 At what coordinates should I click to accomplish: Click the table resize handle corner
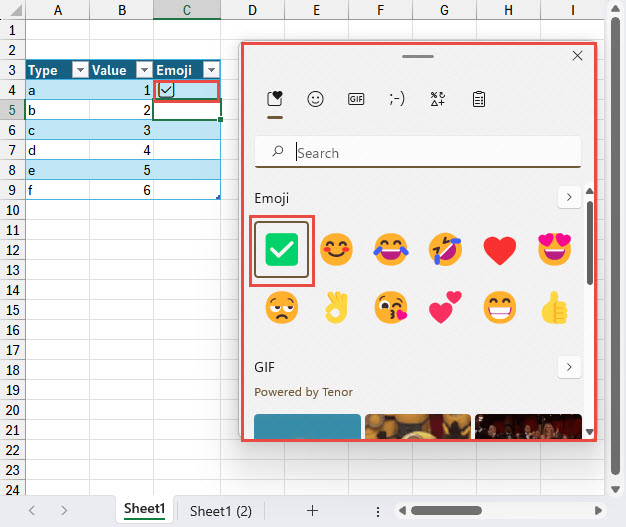click(218, 197)
